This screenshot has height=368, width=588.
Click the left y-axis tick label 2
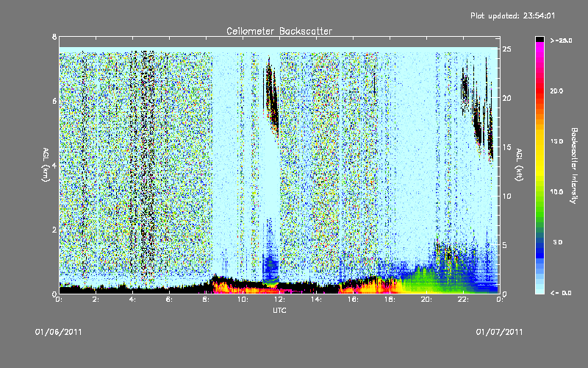[54, 230]
